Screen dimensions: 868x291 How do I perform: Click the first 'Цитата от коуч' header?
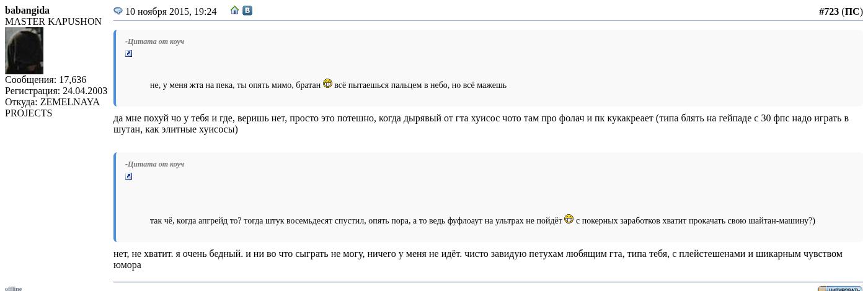(x=154, y=41)
